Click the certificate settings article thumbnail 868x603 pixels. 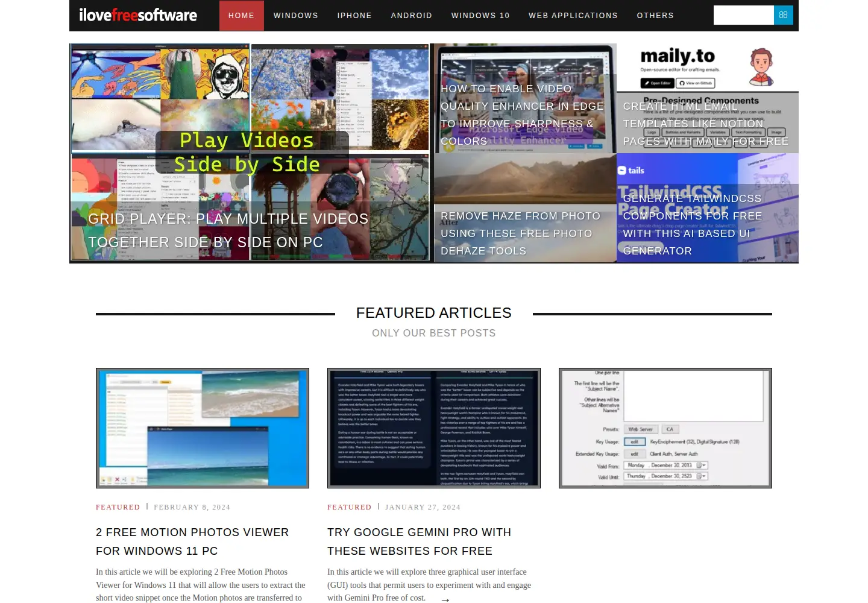(x=665, y=428)
